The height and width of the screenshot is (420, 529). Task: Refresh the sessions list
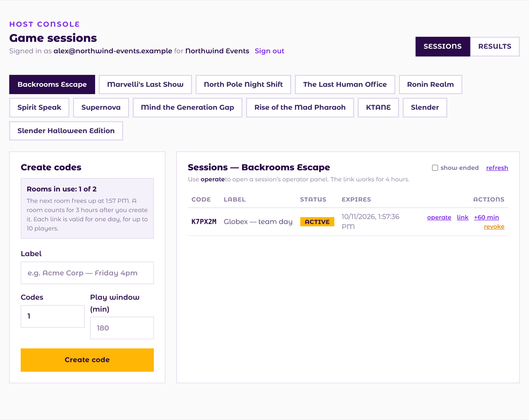point(497,168)
